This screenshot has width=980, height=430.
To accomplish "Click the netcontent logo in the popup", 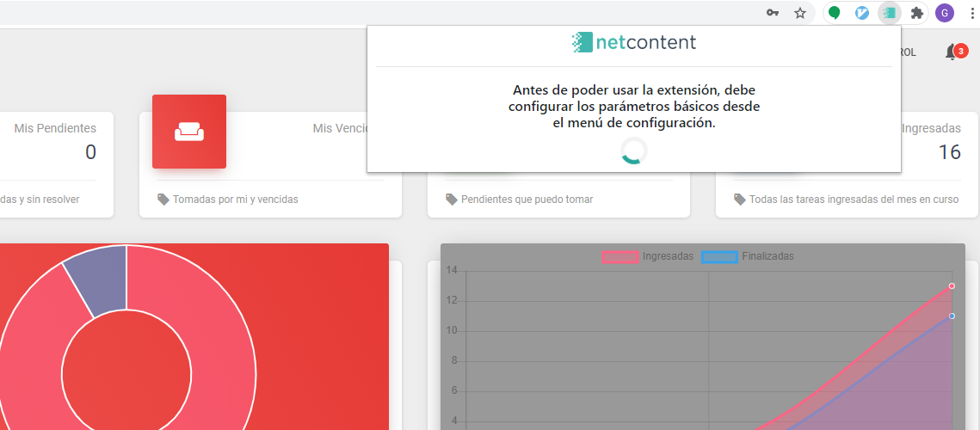I will click(x=633, y=42).
